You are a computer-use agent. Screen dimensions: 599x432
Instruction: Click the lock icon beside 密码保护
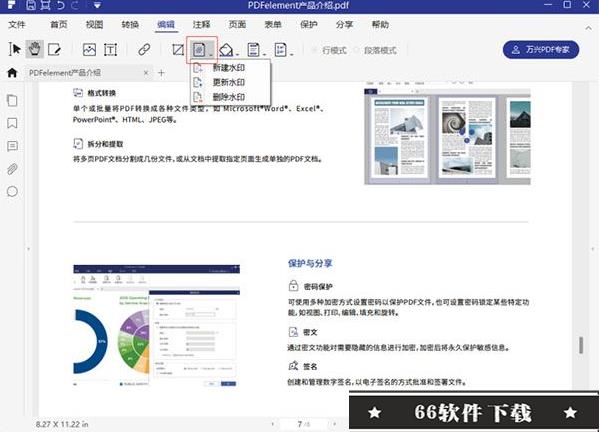293,285
